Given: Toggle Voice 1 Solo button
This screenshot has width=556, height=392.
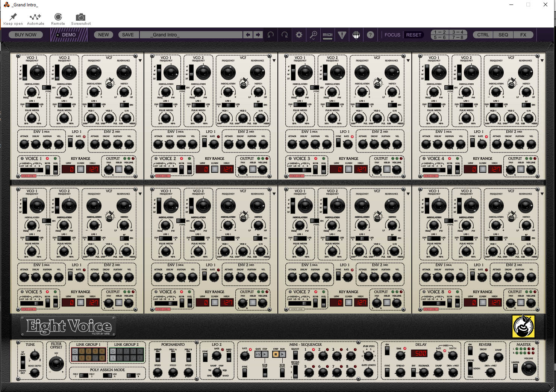Looking at the screenshot, I should point(119,169).
